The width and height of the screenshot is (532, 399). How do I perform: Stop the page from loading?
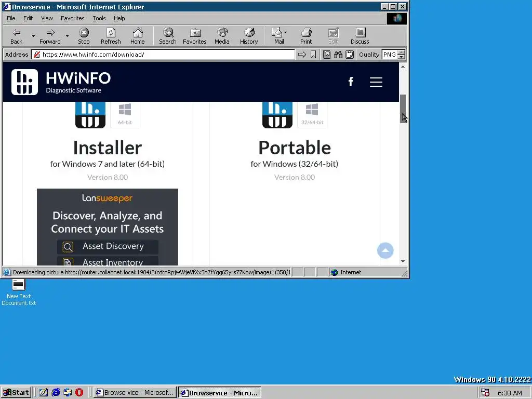pos(84,36)
